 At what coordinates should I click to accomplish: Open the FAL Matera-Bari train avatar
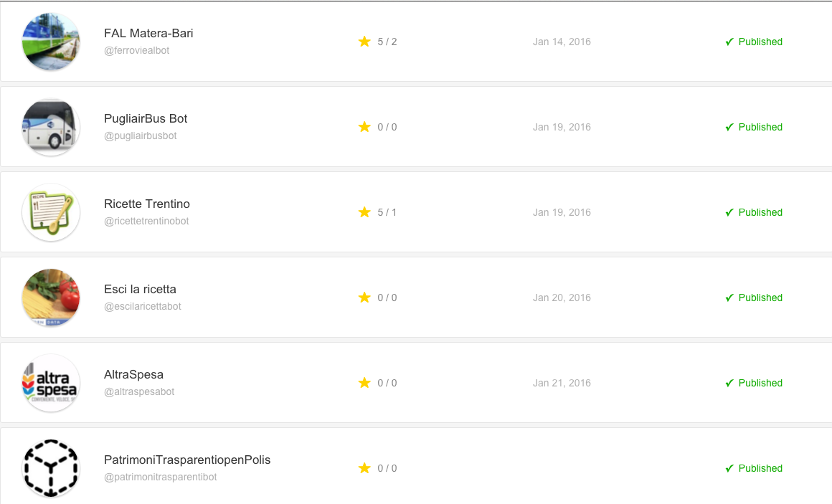(51, 42)
